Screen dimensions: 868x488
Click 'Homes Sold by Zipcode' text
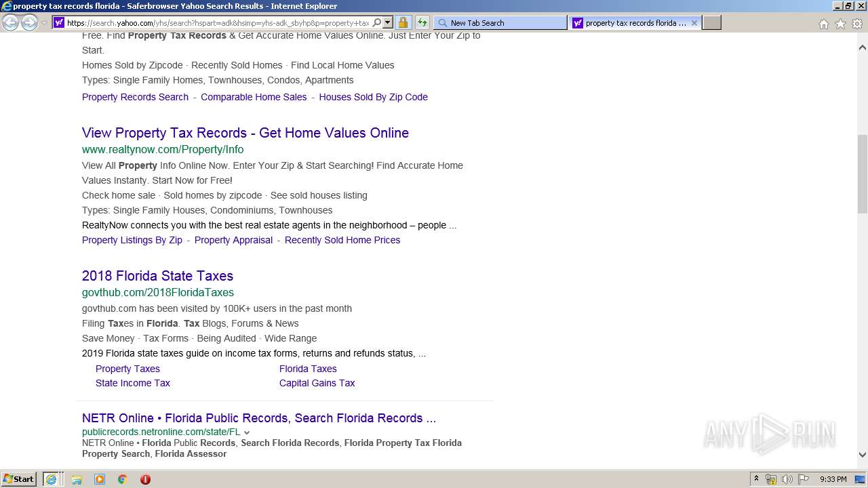[132, 65]
